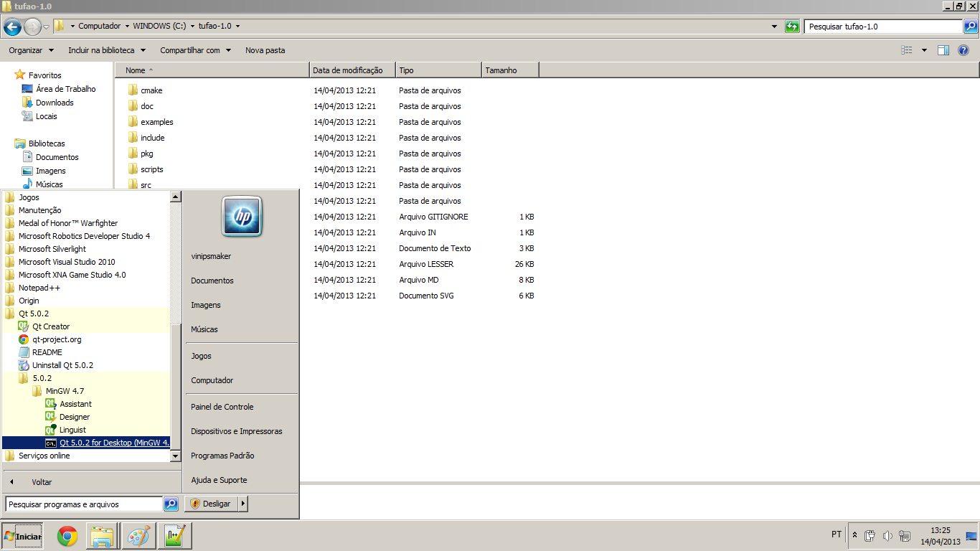Click the Start menu search magnifier
Screen dimensions: 980x551
point(171,504)
